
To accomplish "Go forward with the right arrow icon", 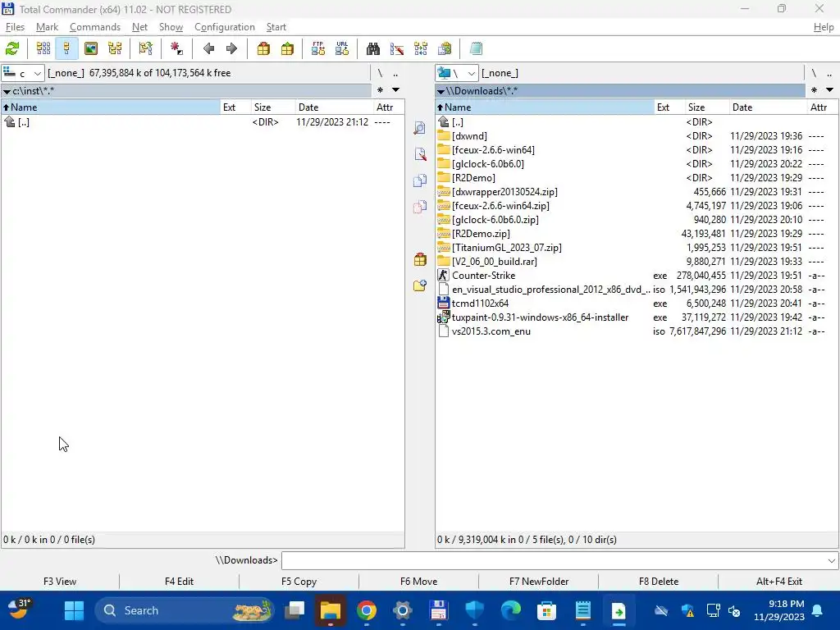I will point(231,48).
